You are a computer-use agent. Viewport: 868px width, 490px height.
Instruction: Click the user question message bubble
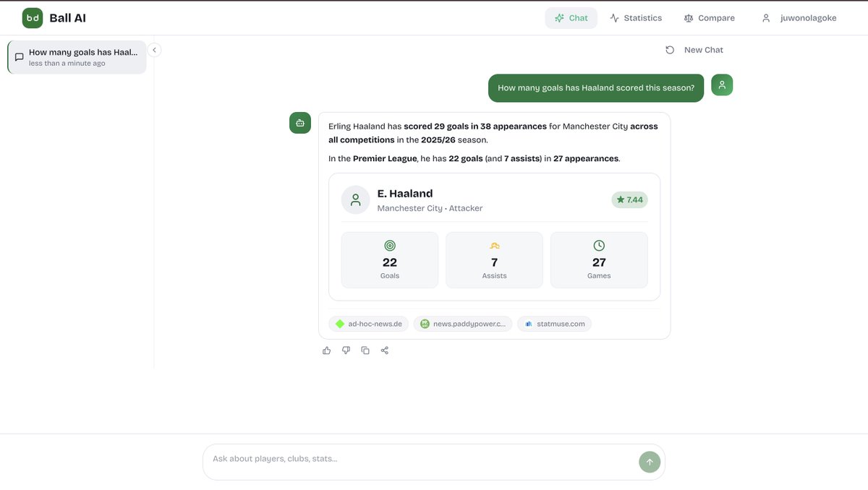[596, 88]
